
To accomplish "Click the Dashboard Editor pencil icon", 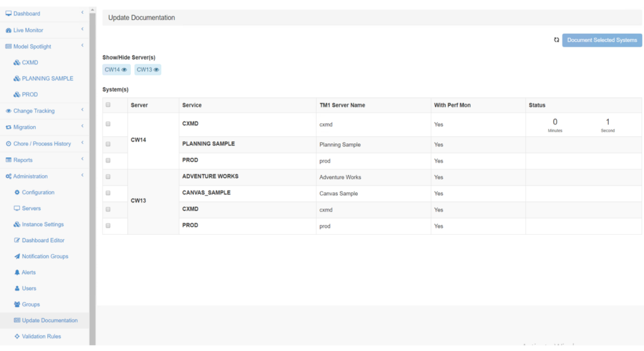I will [17, 240].
